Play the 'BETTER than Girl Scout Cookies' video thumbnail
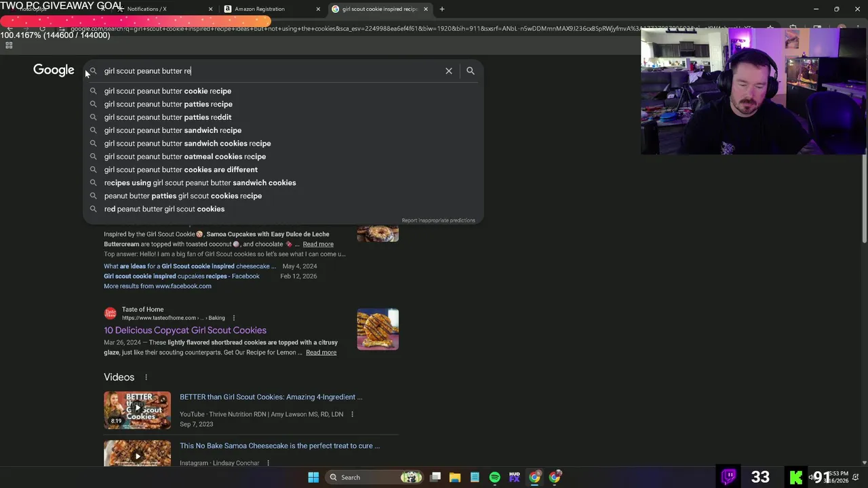Screen dimensions: 868x488 [x=137, y=410]
